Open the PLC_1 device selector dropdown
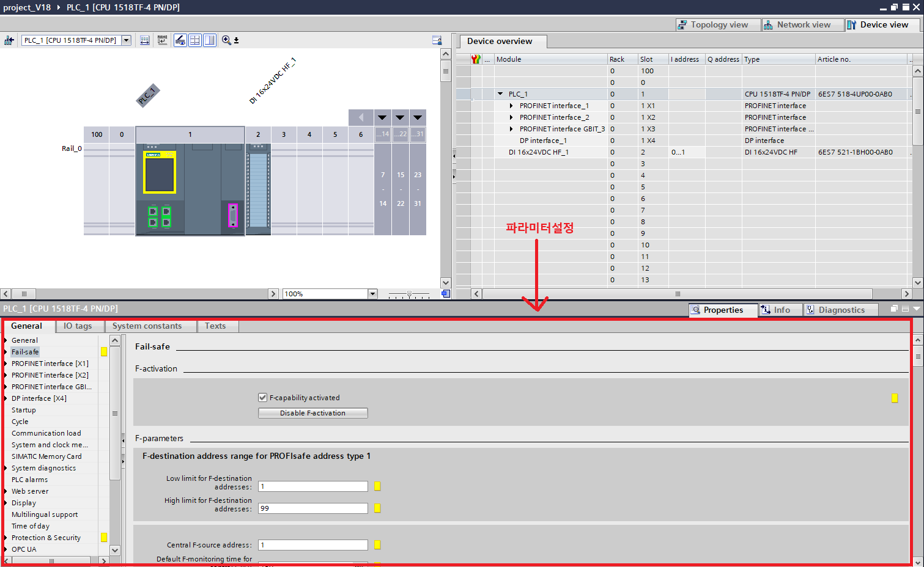 [x=127, y=40]
